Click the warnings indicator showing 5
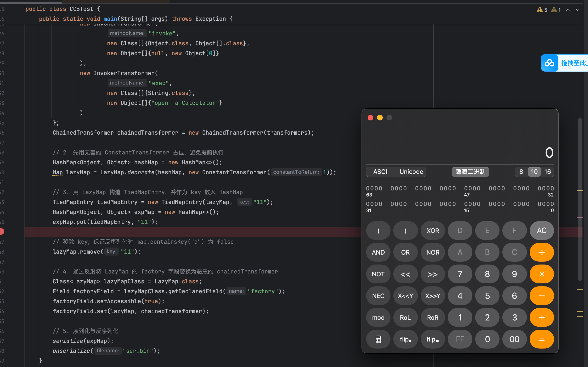Screen dimensions: 588x367 (x=542, y=10)
